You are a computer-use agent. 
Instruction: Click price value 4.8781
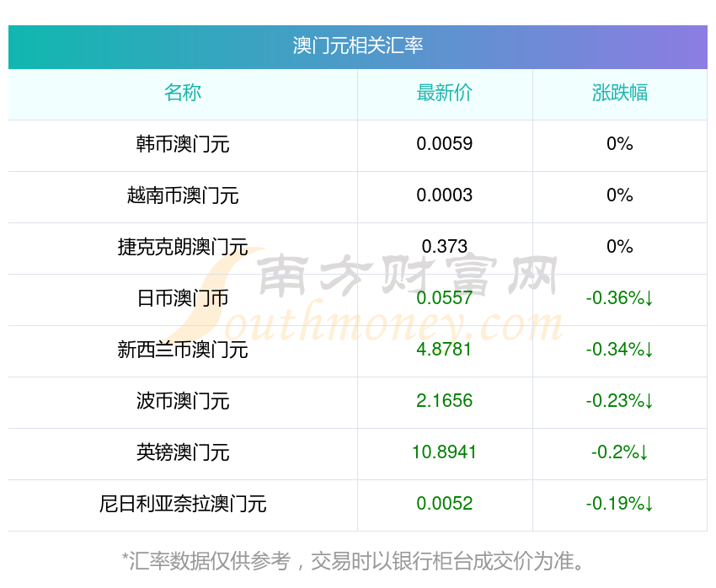pos(444,350)
